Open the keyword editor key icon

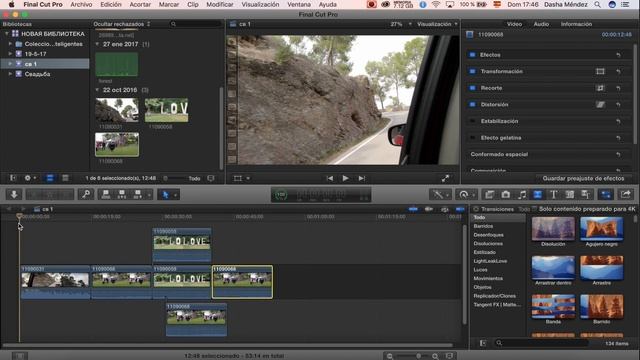[86, 194]
